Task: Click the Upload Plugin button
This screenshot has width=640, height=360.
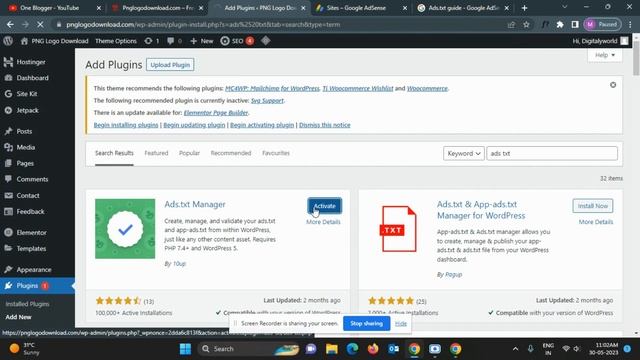Action: coord(170,65)
